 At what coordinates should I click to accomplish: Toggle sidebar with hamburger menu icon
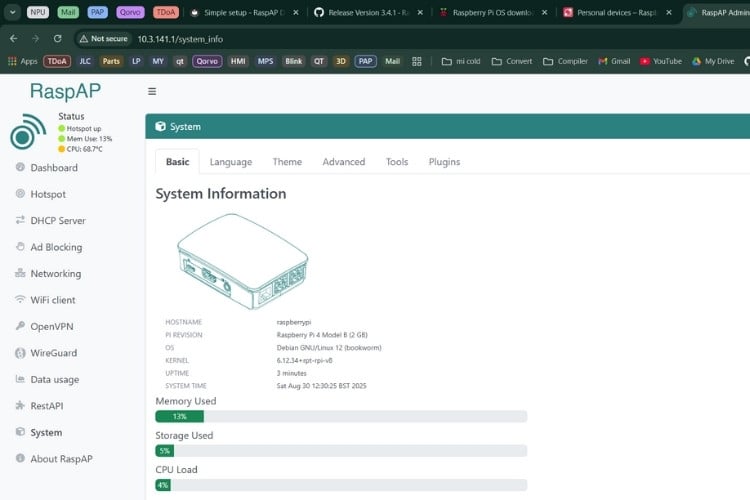point(152,91)
